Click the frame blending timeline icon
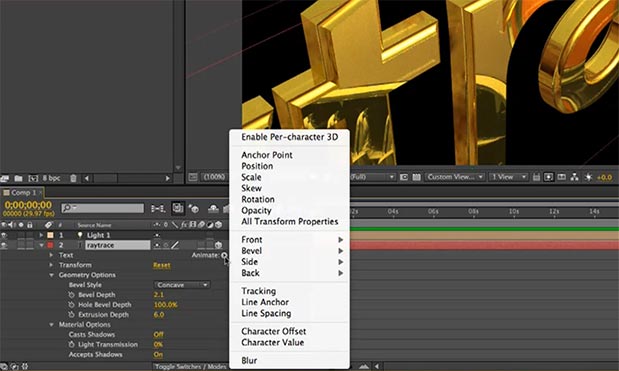Viewport: 619px width, 371px height. coord(226,208)
